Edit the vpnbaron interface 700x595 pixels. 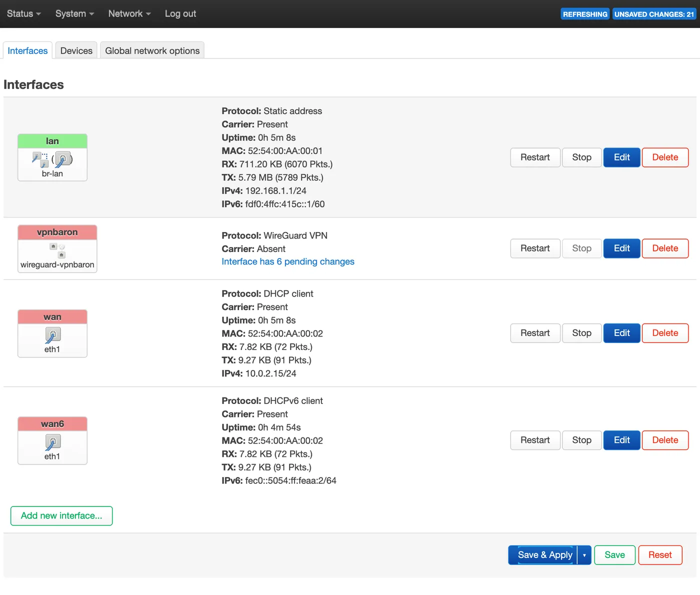[622, 248]
